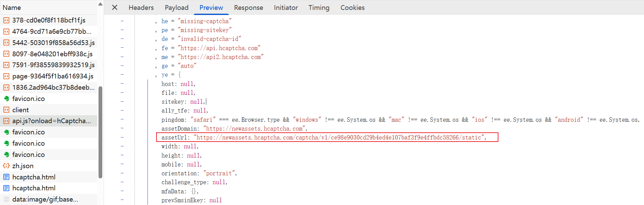Collapse the code block at 'ye = {' line
The height and width of the screenshot is (205, 644).
[122, 75]
